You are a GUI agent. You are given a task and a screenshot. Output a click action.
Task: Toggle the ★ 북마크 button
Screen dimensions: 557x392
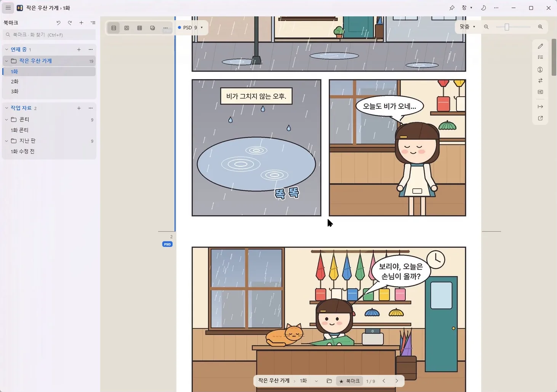(x=349, y=381)
